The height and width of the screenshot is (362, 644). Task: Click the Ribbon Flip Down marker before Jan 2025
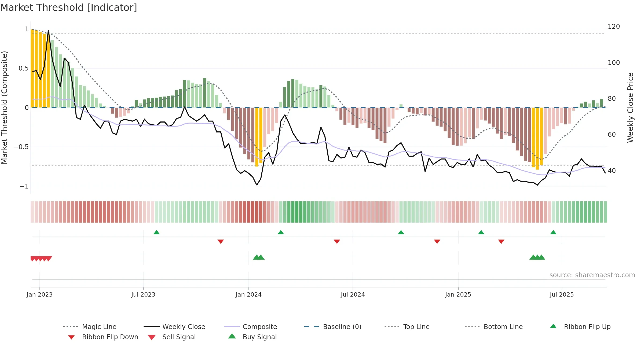point(437,242)
